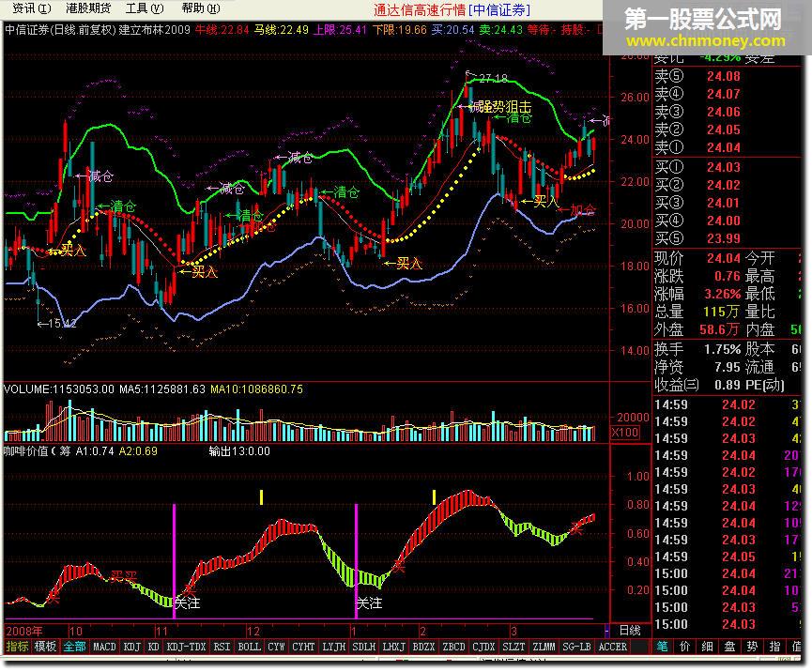Viewport: 812px width, 671px height.
Task: Switch to the CYHT indicator
Action: pos(303,647)
